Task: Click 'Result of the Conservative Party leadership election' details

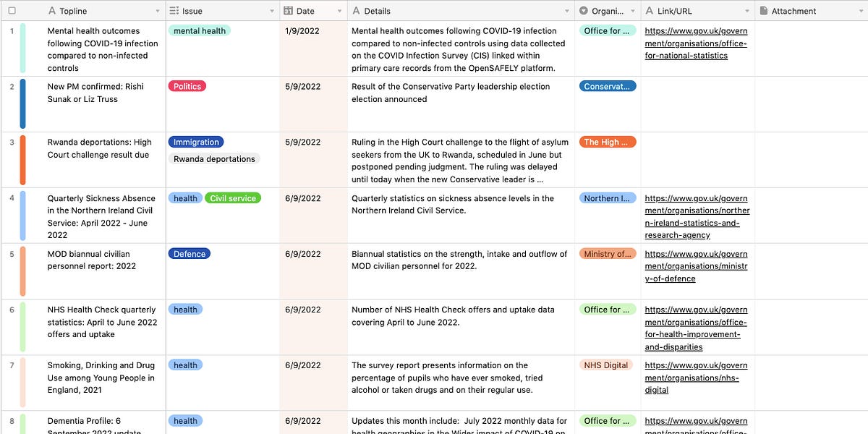Action: tap(451, 93)
